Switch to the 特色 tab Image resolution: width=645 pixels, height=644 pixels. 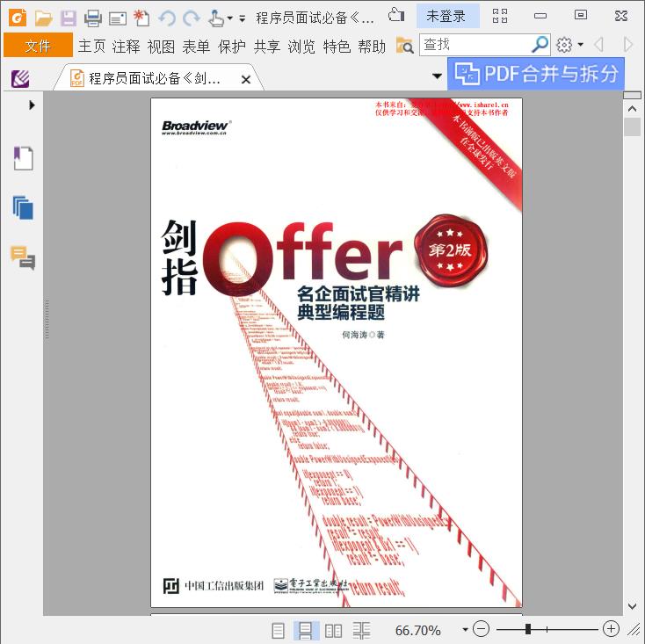pos(337,46)
